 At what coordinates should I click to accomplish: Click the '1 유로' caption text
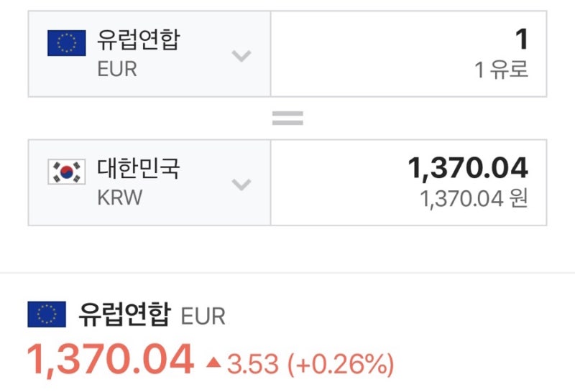coord(501,70)
